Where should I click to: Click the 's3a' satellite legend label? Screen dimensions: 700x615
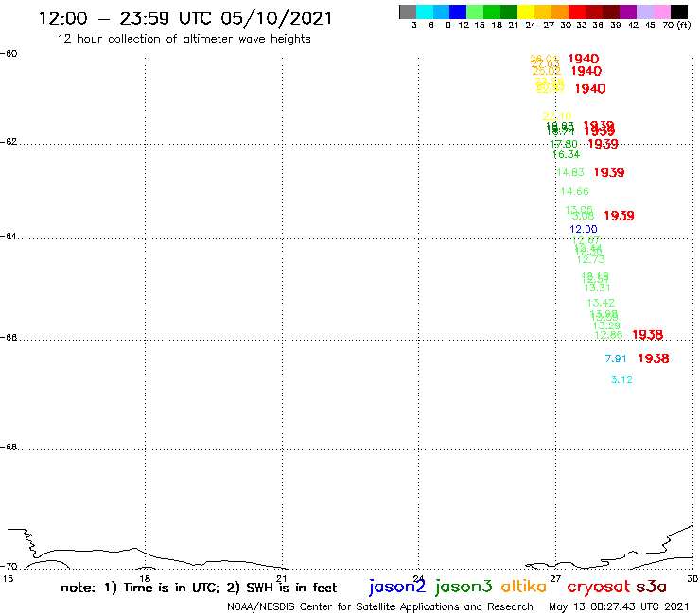click(x=652, y=587)
